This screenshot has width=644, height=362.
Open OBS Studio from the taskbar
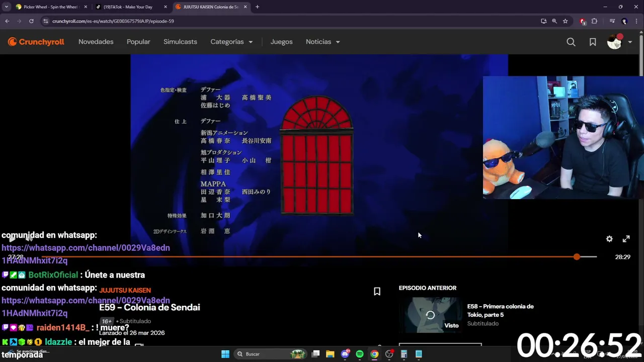tap(389, 354)
